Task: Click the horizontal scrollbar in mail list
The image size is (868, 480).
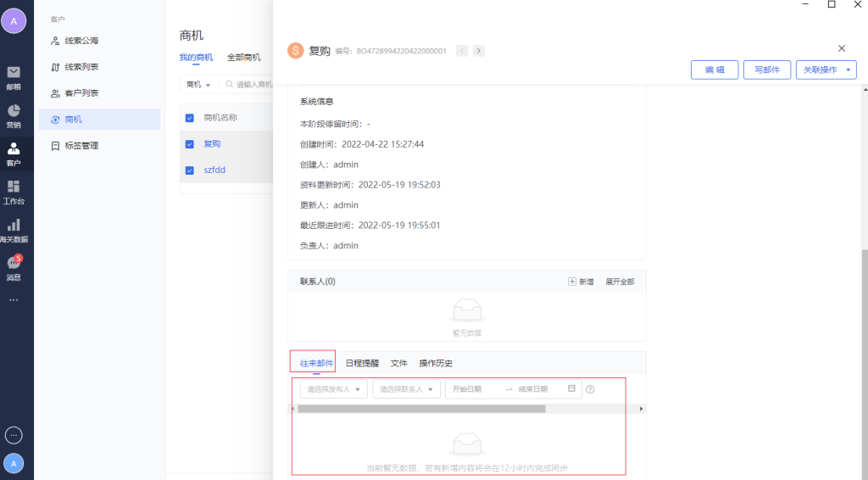Action: [x=421, y=409]
